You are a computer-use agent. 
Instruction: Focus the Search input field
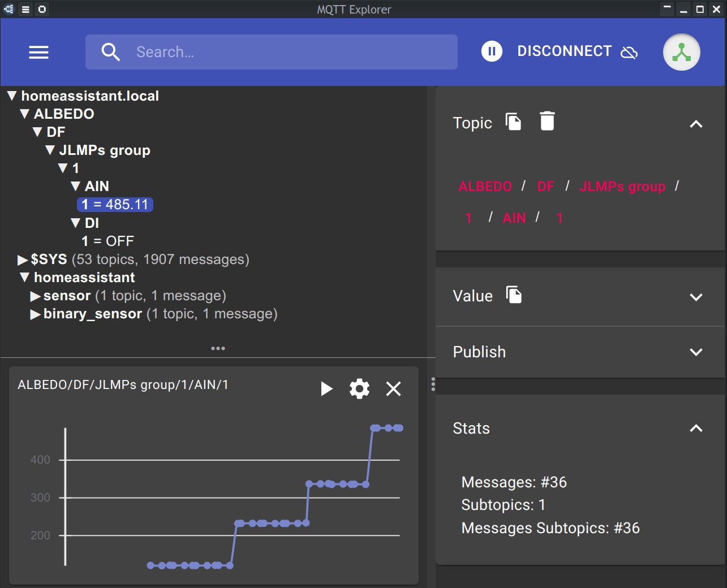coord(272,52)
